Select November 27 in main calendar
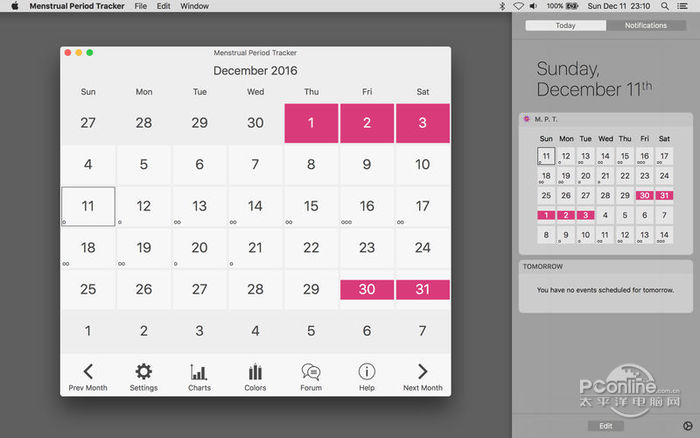 coord(88,123)
